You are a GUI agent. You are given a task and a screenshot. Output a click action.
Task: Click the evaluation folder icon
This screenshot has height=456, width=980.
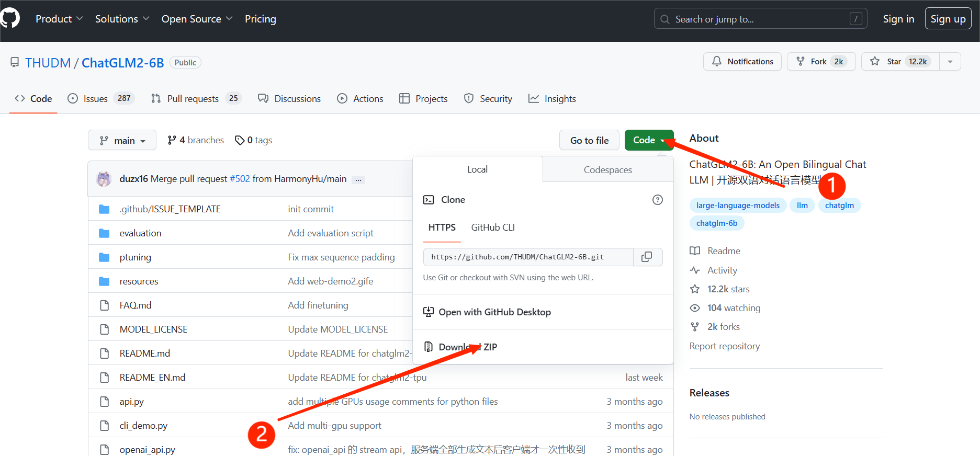click(104, 233)
